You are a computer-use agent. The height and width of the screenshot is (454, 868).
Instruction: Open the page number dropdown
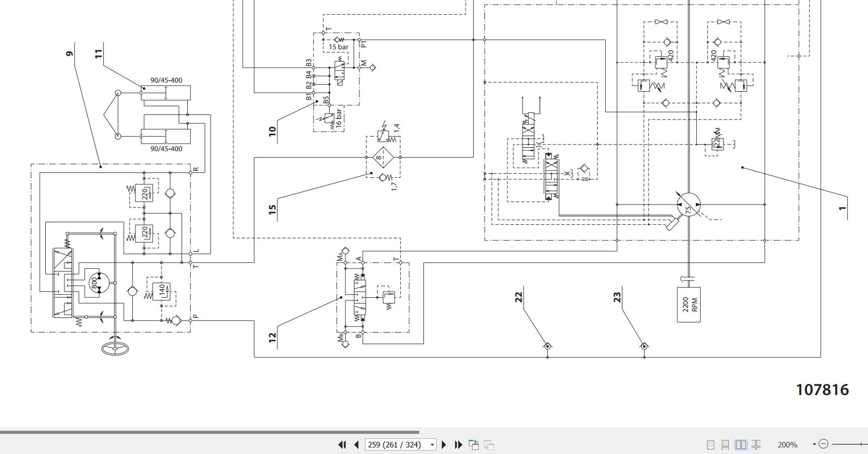(432, 445)
